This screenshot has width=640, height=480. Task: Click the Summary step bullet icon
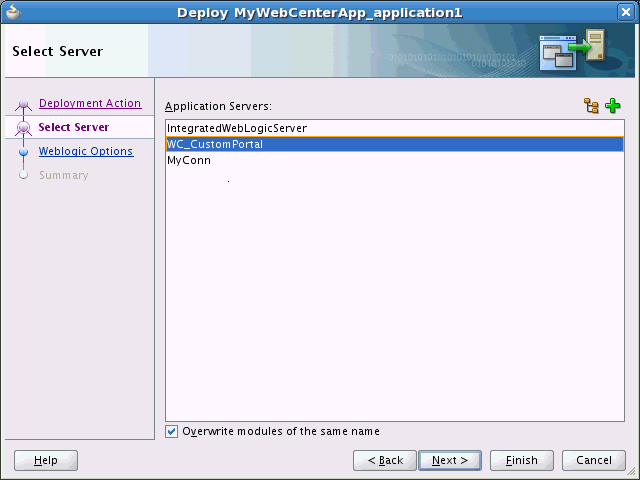24,175
